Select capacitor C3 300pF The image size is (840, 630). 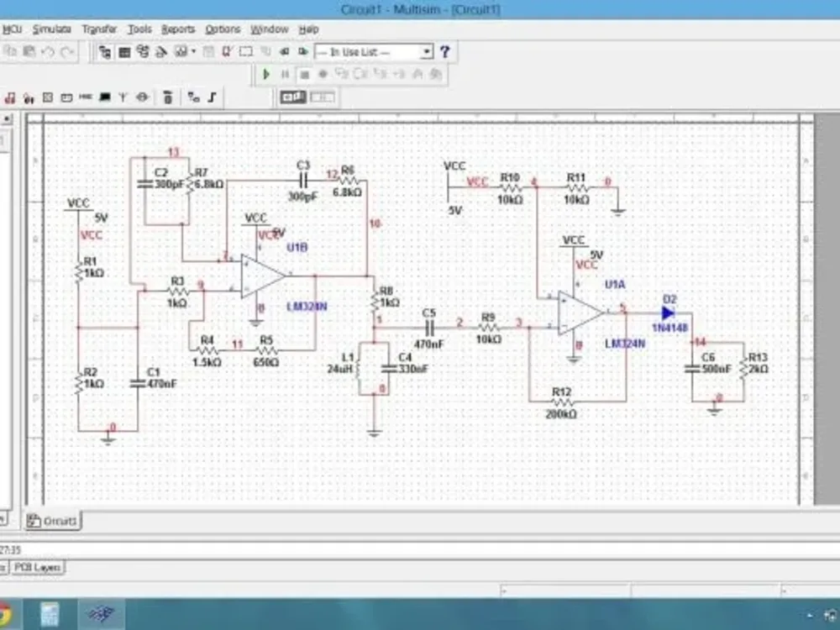point(303,180)
